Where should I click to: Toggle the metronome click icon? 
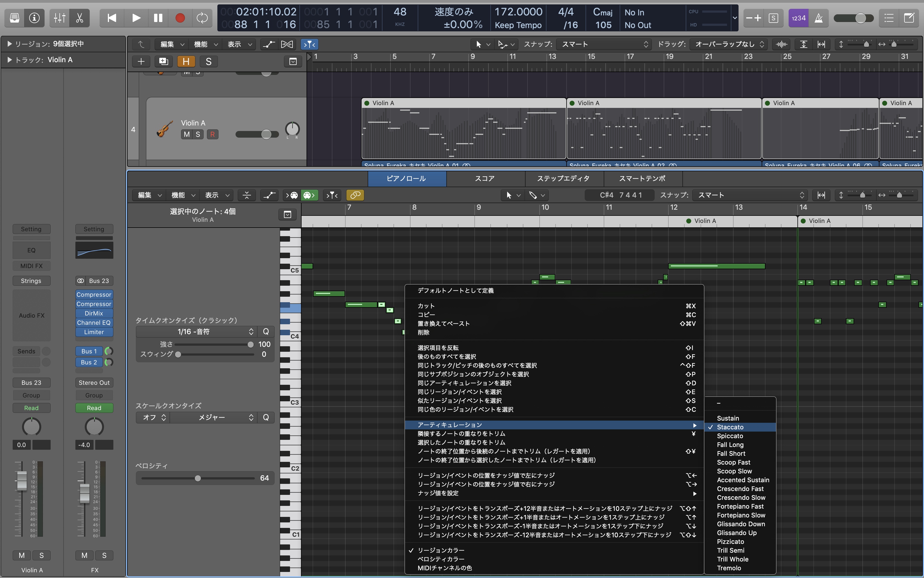click(819, 18)
